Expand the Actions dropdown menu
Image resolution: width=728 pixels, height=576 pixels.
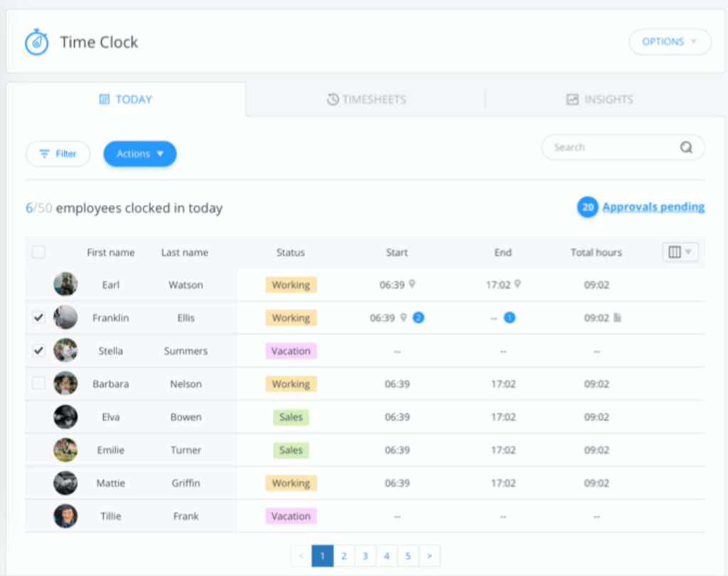(140, 154)
